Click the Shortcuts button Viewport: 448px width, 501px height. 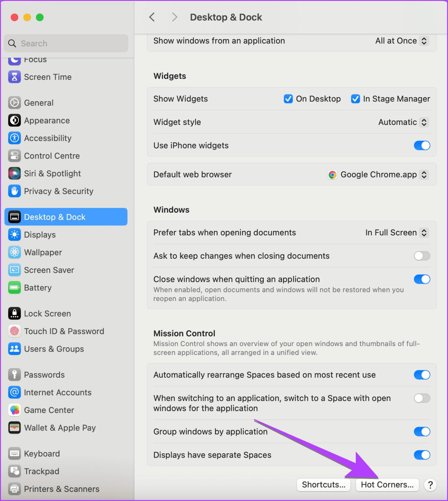click(x=323, y=485)
